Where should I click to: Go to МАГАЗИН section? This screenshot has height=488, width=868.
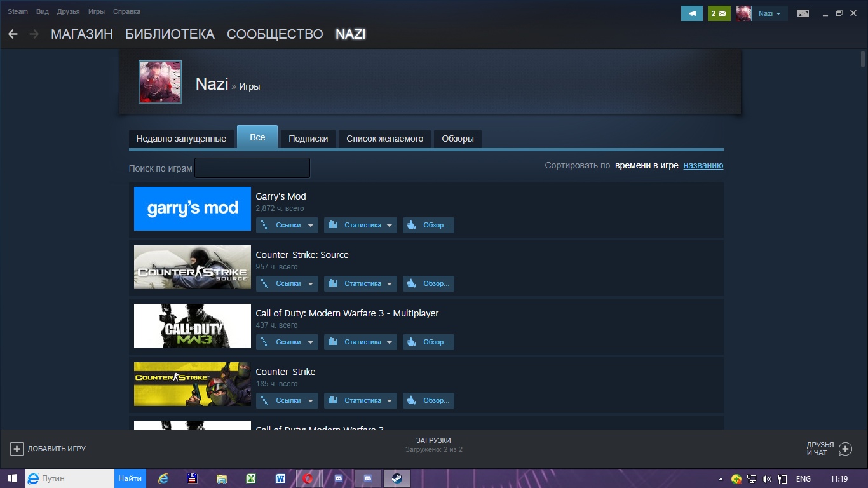point(82,34)
